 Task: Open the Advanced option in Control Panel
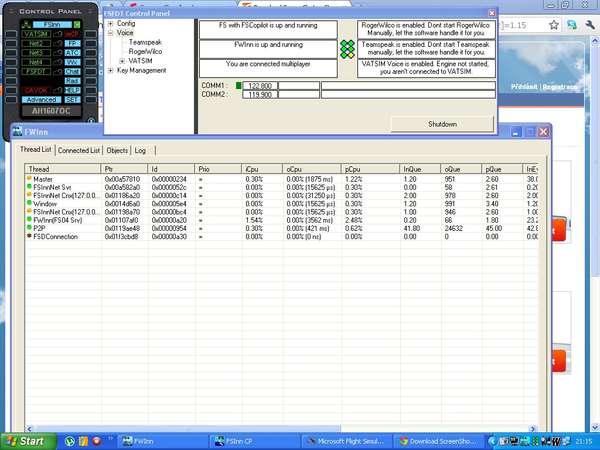(41, 99)
